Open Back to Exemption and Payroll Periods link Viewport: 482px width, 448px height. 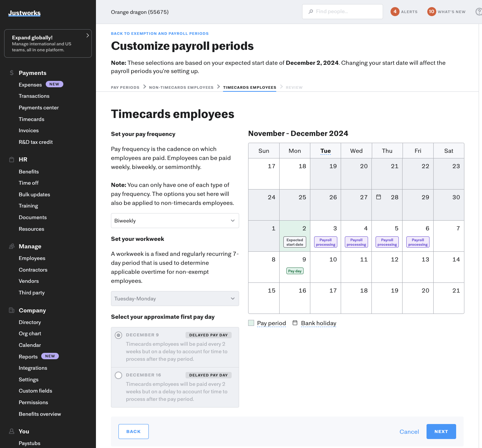click(160, 33)
